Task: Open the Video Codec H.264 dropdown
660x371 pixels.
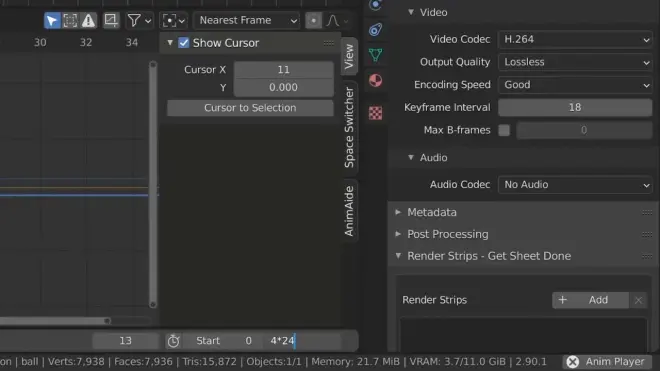Action: [575, 39]
